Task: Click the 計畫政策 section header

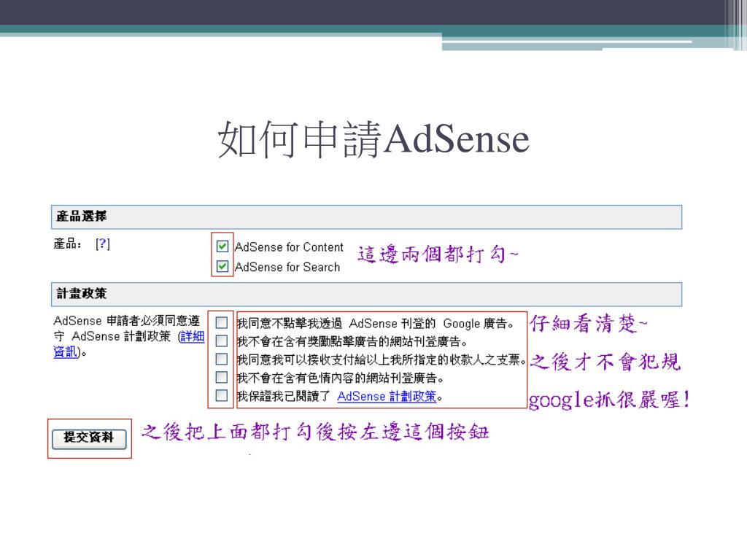Action: (x=366, y=294)
